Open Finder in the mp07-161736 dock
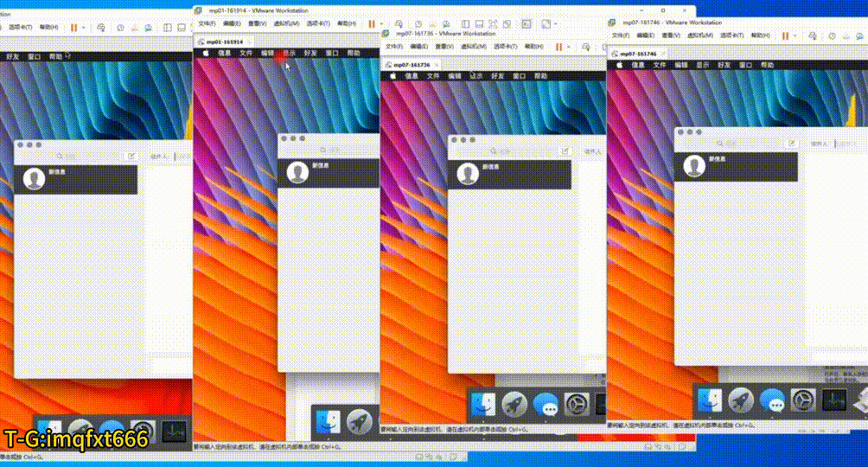 pos(482,405)
